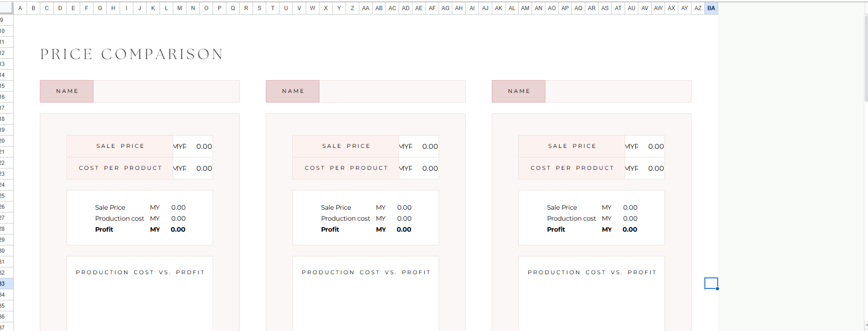Screen dimensions: 868x331
Task: Click the Price Comparison title
Action: pos(132,54)
